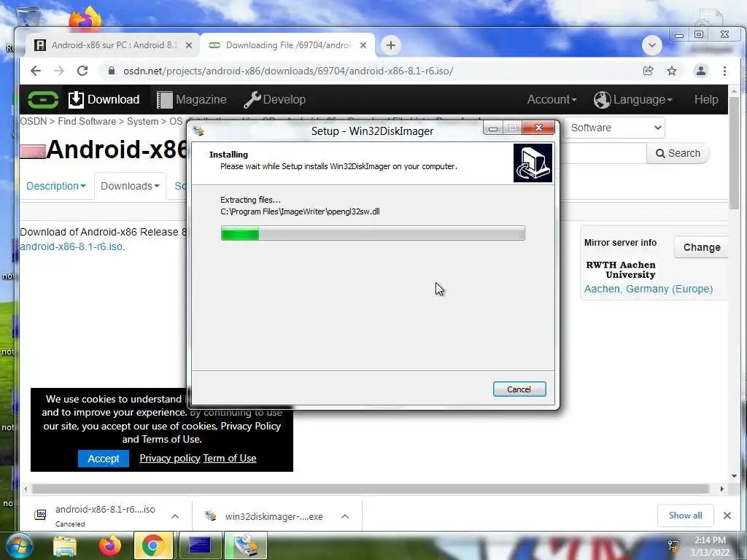
Task: Click the OSDN breadcrumb link
Action: click(34, 122)
